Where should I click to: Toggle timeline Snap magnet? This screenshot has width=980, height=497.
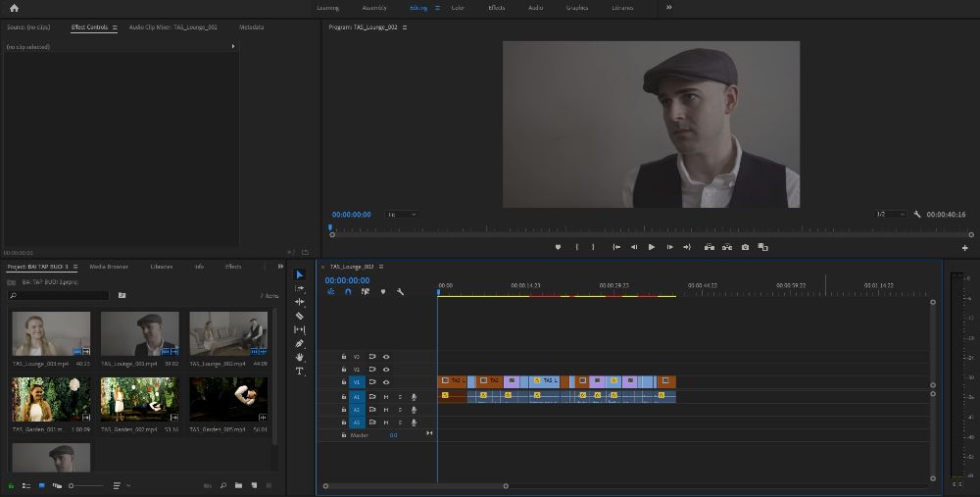coord(348,292)
